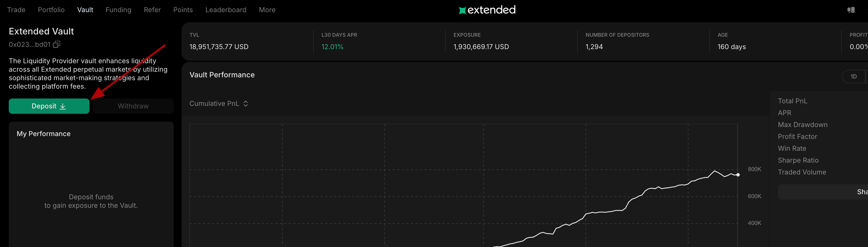Image resolution: width=868 pixels, height=247 pixels.
Task: Open the Points page
Action: (x=183, y=10)
